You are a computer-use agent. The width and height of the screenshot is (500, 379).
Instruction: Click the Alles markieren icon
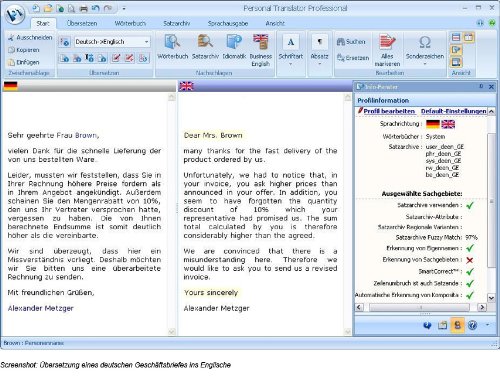pos(387,42)
